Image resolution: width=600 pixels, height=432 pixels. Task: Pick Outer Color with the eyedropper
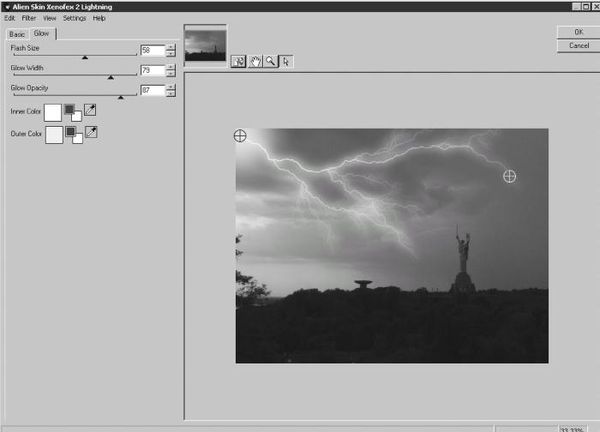[x=91, y=132]
